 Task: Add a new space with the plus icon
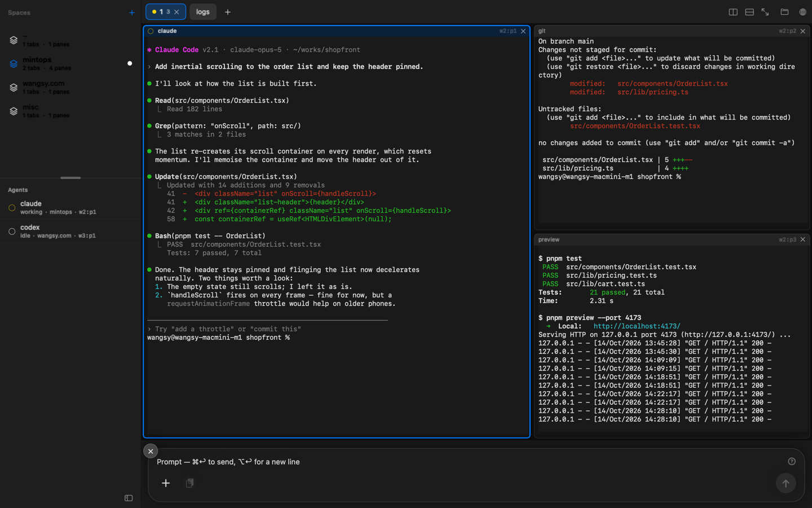point(132,12)
